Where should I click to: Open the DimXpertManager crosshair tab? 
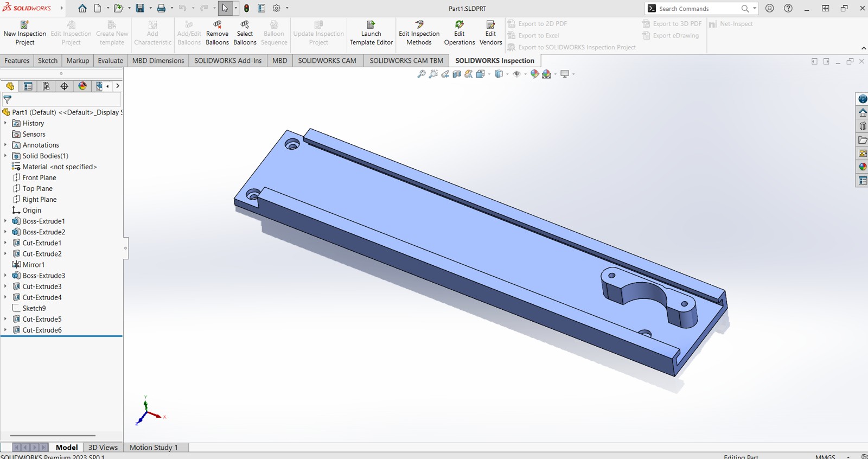64,86
